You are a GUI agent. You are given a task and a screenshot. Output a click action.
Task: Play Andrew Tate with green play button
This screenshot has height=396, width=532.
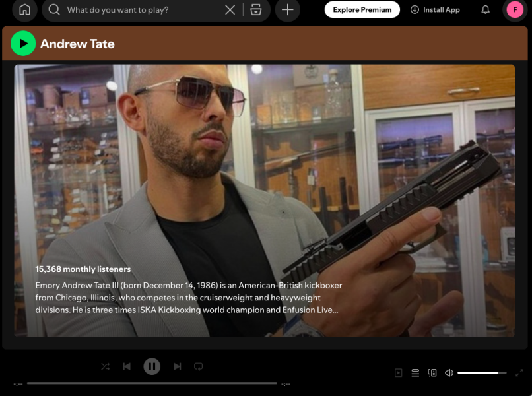tap(23, 44)
